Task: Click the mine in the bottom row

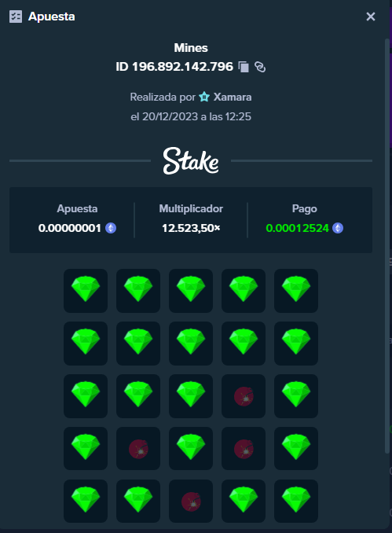Action: 191,501
